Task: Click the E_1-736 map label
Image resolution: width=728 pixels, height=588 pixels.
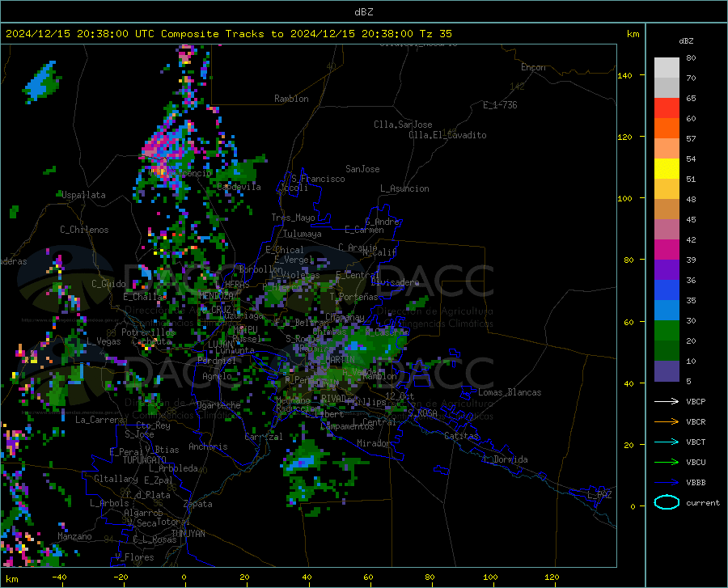Action: tap(500, 105)
